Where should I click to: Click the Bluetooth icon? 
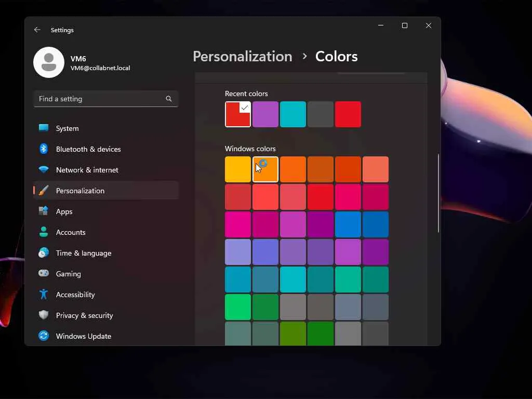point(44,149)
